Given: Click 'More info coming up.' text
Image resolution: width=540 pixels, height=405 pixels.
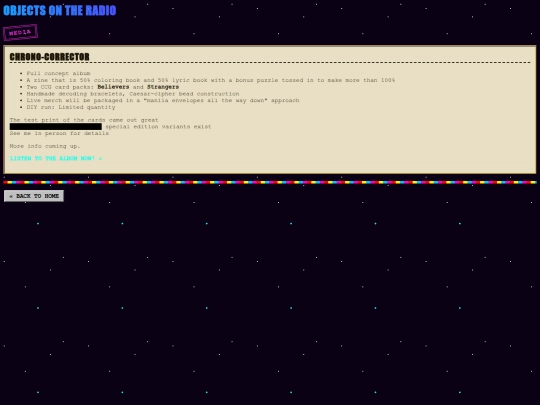Looking at the screenshot, I should (45, 146).
